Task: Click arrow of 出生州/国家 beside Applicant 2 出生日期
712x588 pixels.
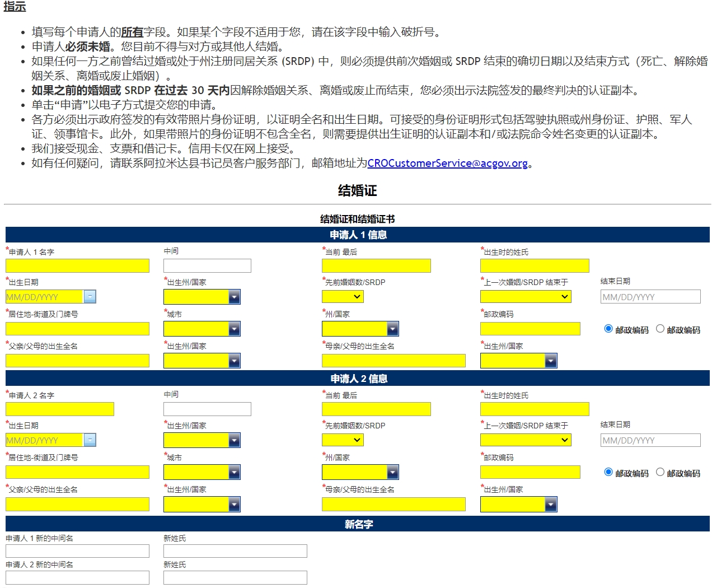Action: coord(235,440)
